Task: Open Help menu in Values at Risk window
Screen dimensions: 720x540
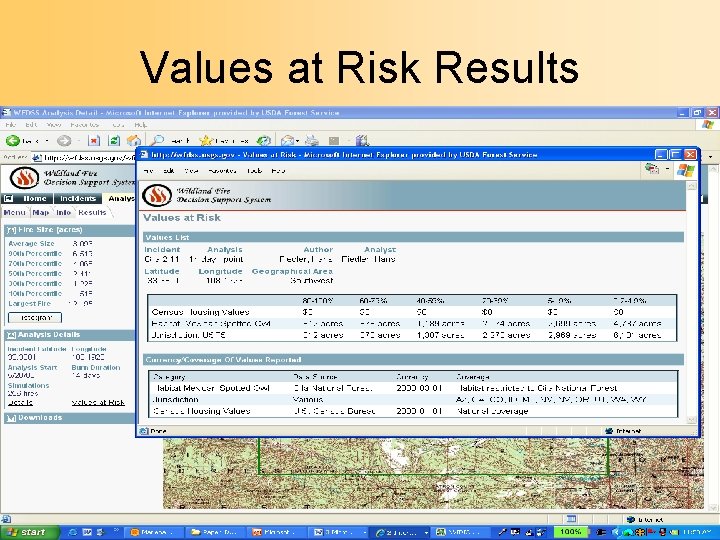Action: pos(278,171)
